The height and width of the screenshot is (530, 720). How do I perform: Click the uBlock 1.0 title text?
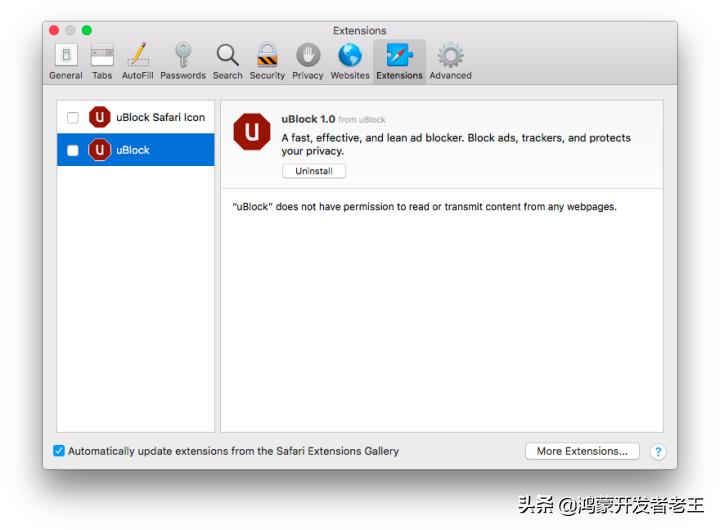click(308, 119)
